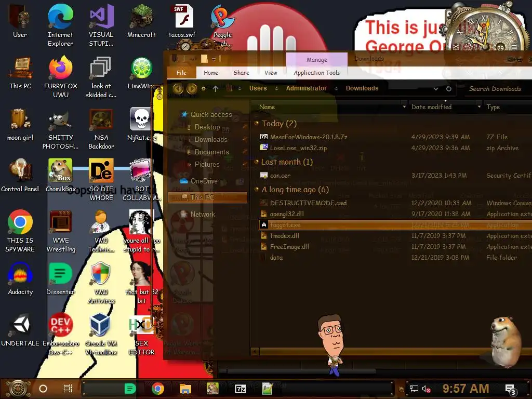This screenshot has width=532, height=399.
Task: Open the NjRat.exe skull icon
Action: coord(141,125)
